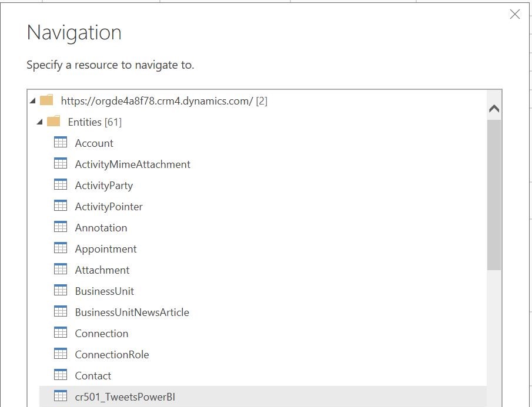Click the Entities [61] label
532x407 pixels.
pos(95,122)
